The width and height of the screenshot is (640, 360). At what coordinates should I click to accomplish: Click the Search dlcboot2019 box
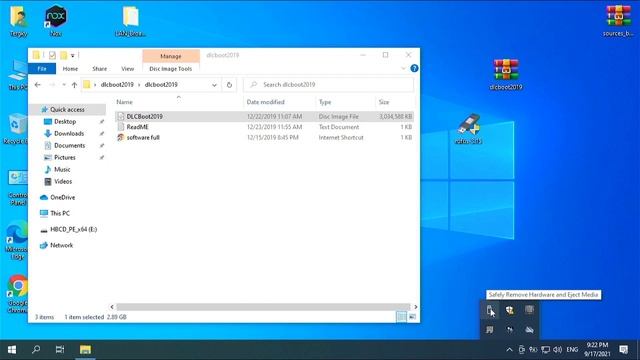coord(329,85)
